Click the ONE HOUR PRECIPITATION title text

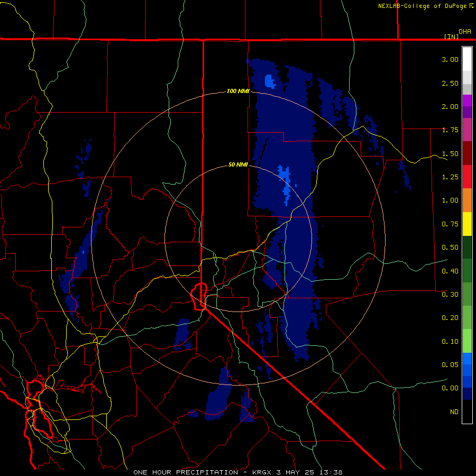coord(186,472)
